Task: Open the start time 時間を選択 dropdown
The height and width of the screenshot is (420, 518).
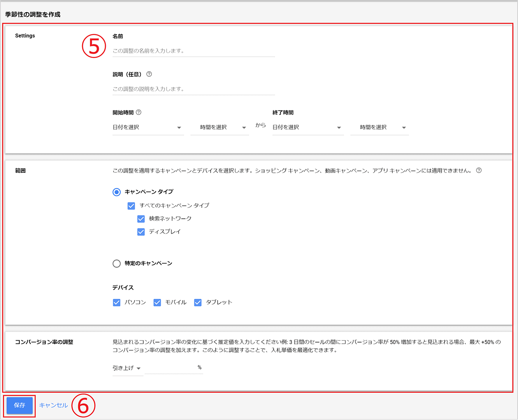Action: [219, 128]
